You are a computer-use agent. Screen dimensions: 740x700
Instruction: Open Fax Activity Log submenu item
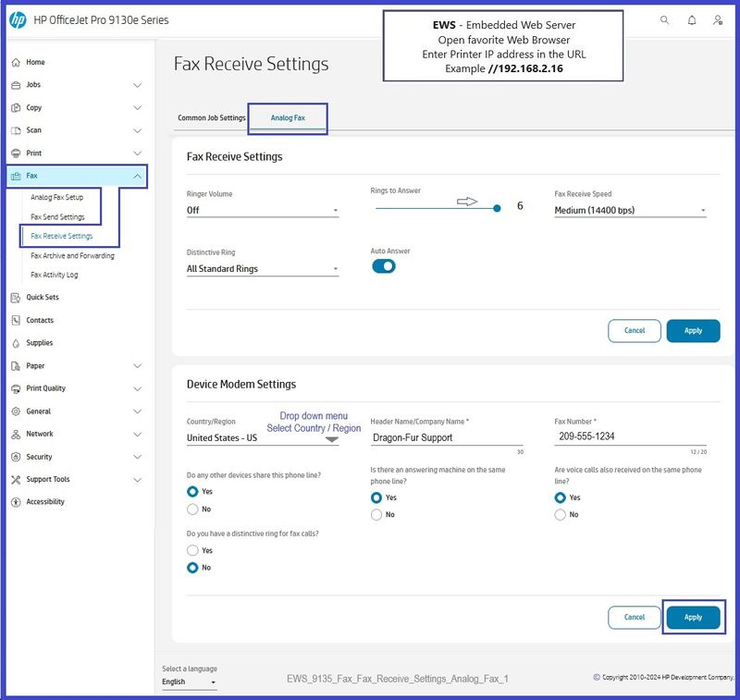[x=55, y=275]
